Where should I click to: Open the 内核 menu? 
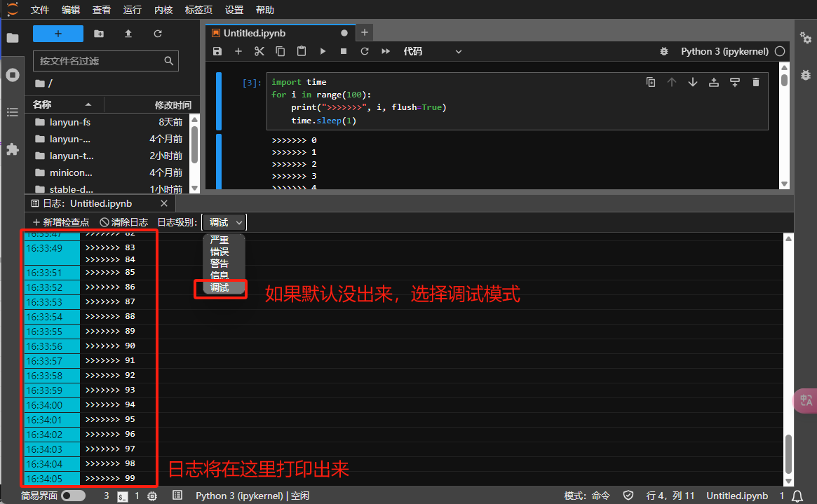click(x=163, y=10)
